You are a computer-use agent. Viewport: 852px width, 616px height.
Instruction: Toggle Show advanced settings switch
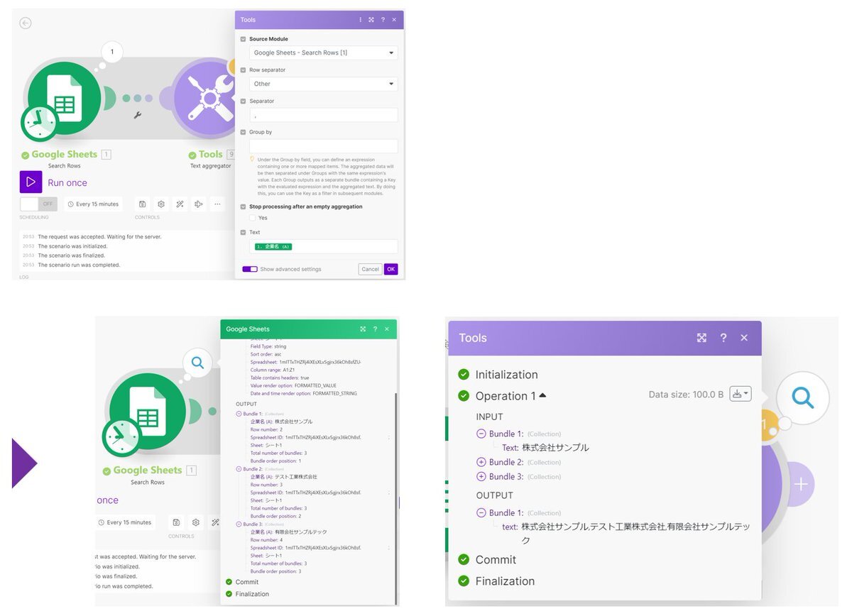250,270
